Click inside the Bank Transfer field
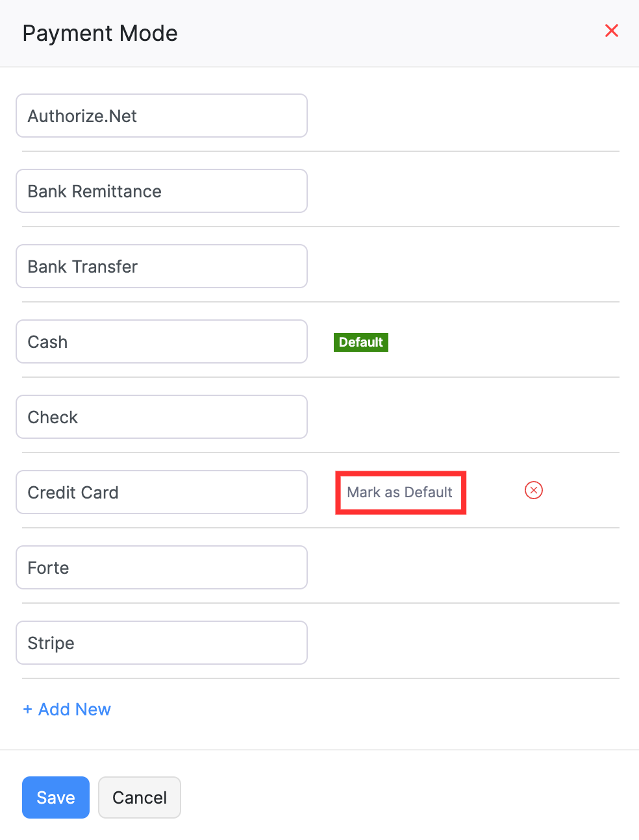The height and width of the screenshot is (840, 639). point(161,266)
